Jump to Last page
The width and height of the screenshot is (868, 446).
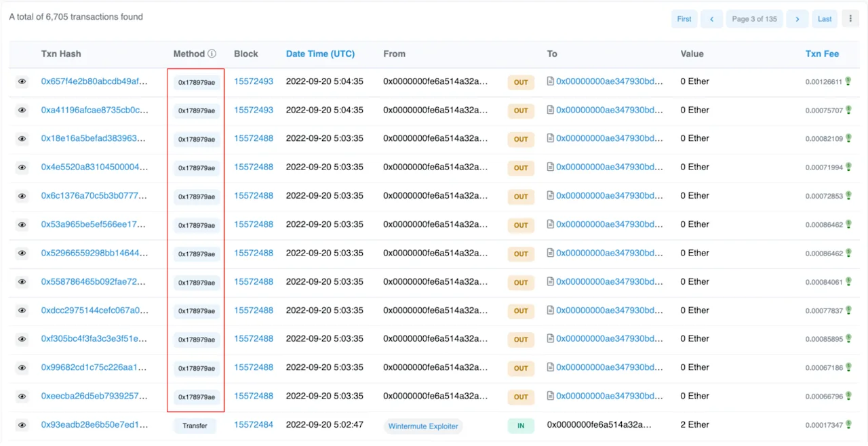(825, 19)
